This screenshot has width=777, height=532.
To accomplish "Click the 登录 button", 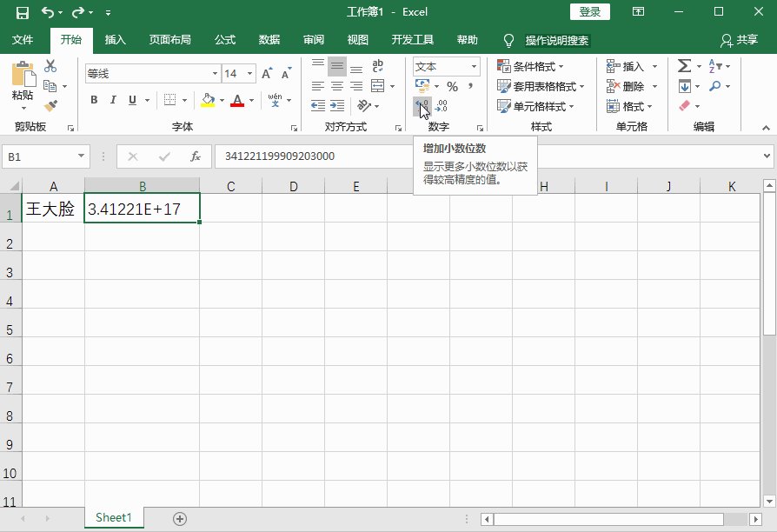I will click(589, 11).
